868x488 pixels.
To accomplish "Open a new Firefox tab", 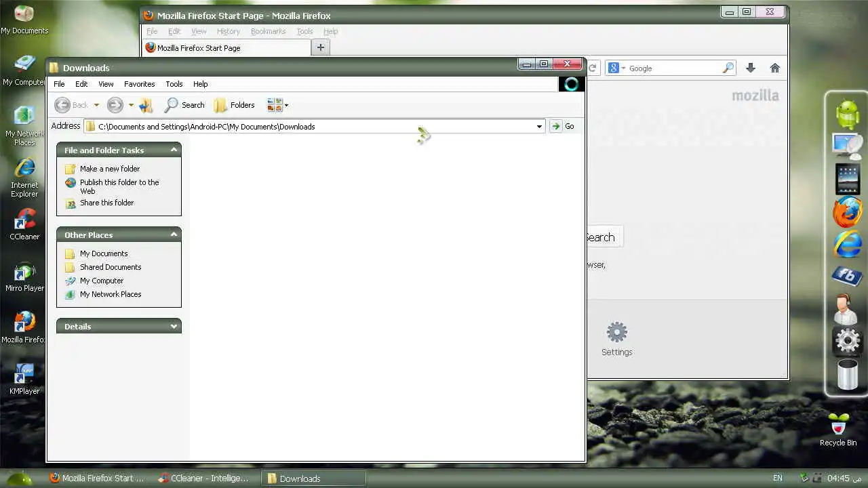I will 321,47.
